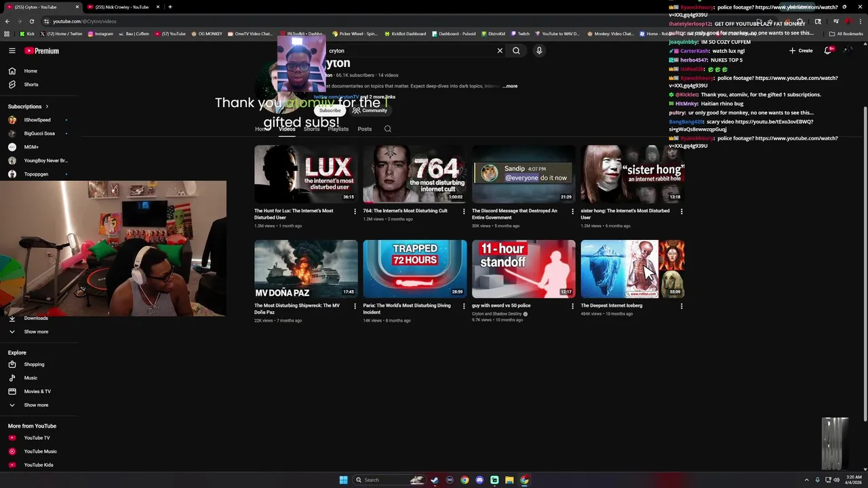868x488 pixels.
Task: Switch to the channel Playlists tab
Action: [338, 129]
